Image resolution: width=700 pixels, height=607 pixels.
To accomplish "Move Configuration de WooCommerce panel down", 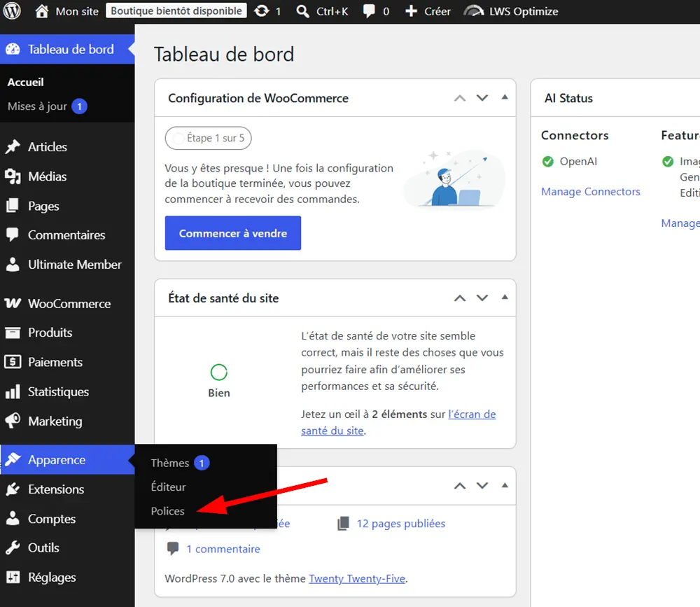I will click(x=482, y=98).
